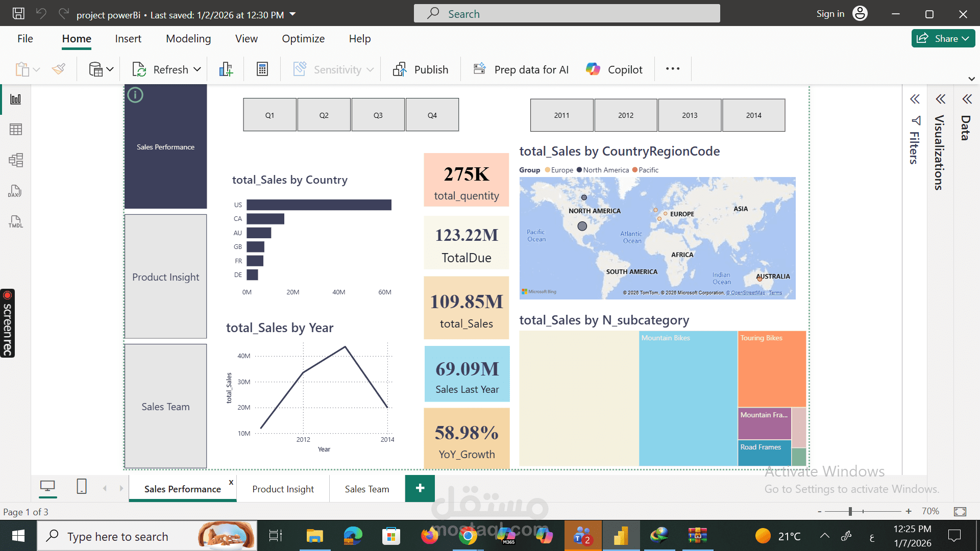Filter by Q4 in the quarter slicer
Viewport: 980px width, 551px height.
432,114
